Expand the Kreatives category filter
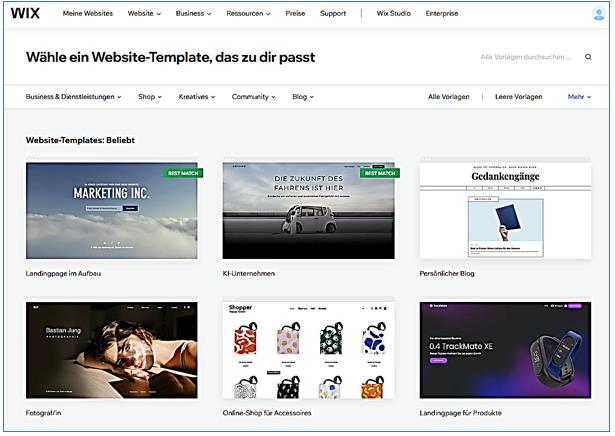The image size is (615, 436). (197, 96)
